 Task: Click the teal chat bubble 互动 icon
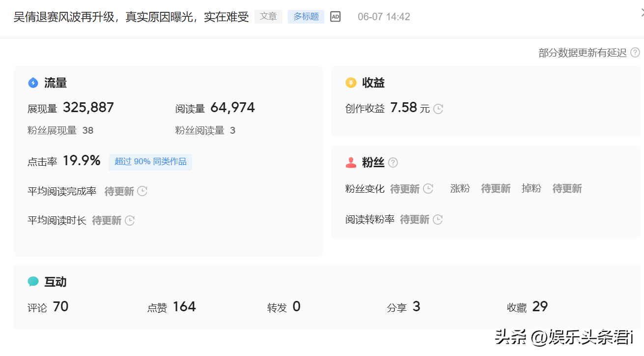click(x=33, y=282)
